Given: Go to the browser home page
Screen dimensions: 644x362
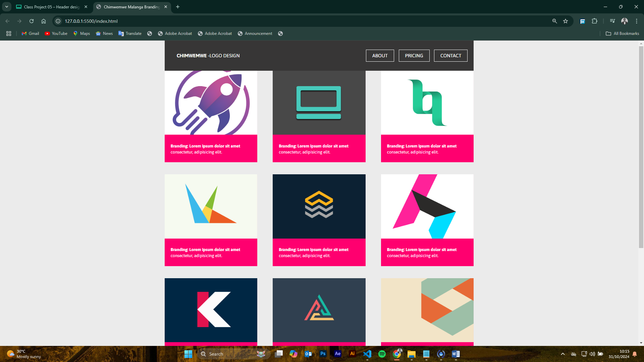Looking at the screenshot, I should [44, 21].
